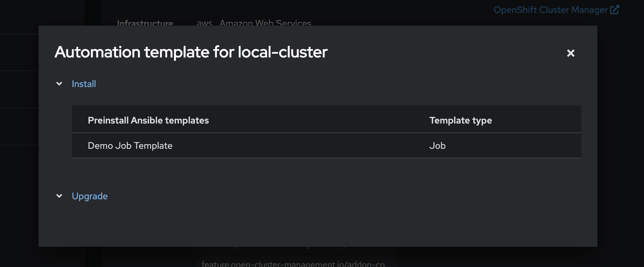
Task: Open the OpenShift Cluster Manager link
Action: (551, 10)
